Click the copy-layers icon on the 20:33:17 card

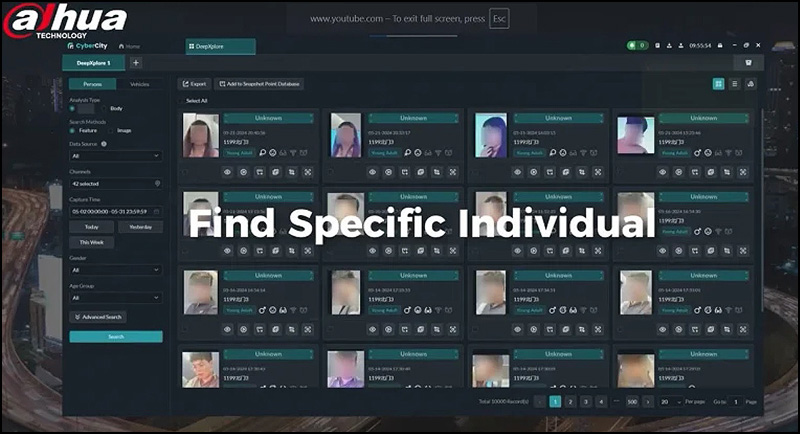pyautogui.click(x=420, y=172)
